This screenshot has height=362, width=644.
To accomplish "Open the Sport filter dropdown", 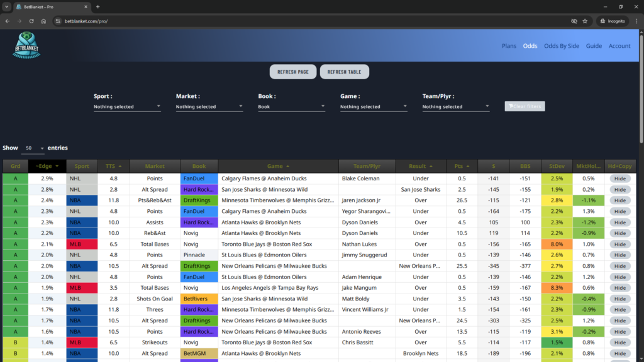I will 127,107.
